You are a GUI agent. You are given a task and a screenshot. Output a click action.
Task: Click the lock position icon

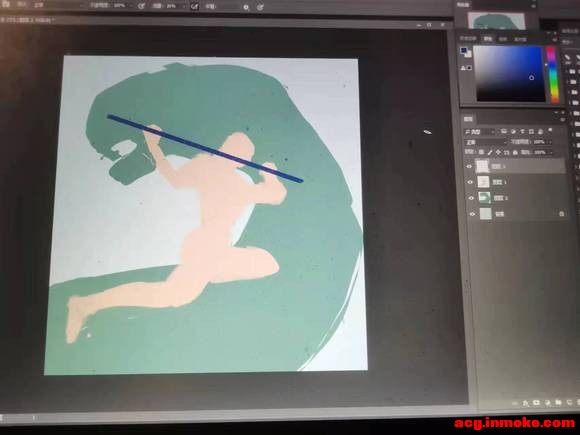(x=498, y=152)
